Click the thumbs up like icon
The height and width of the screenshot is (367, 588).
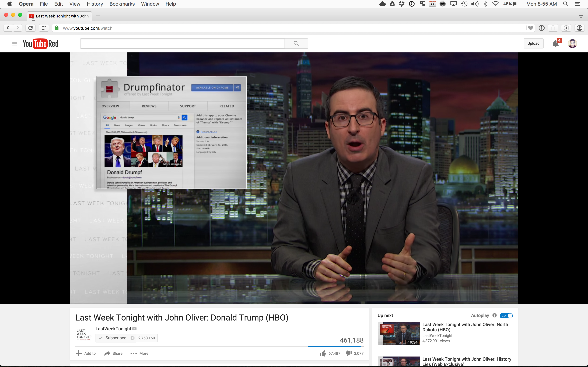click(x=323, y=353)
